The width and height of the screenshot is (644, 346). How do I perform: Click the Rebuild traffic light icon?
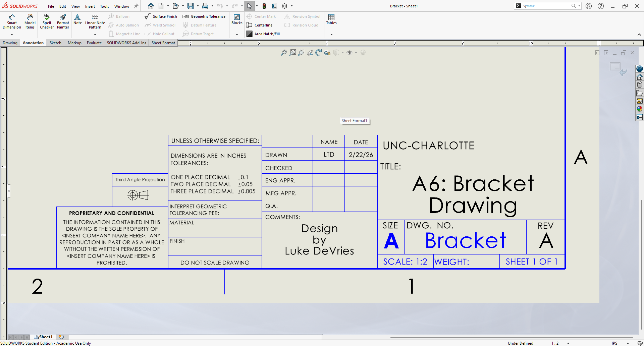click(x=264, y=6)
